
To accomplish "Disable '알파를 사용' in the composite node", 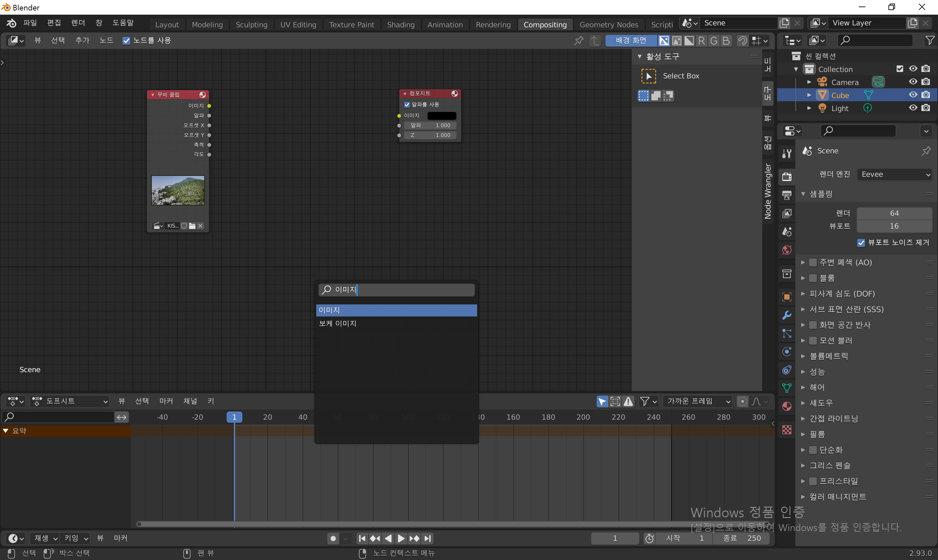I will (407, 105).
